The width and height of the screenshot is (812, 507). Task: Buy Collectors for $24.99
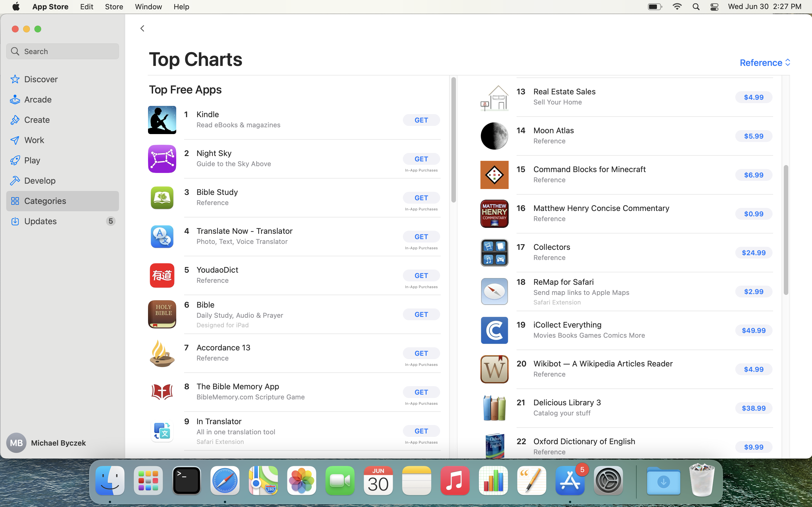pos(754,253)
